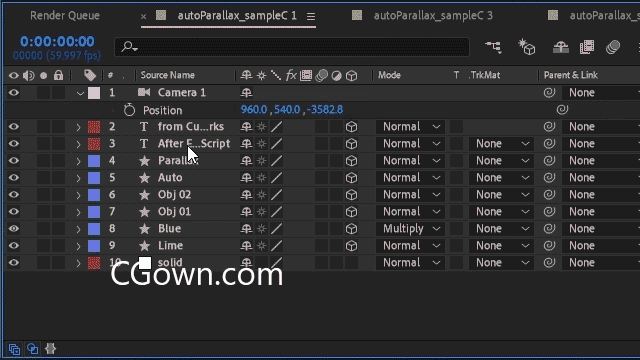Expand or collapse Layer Switches pane icon
The width and height of the screenshot is (640, 360).
click(x=14, y=349)
